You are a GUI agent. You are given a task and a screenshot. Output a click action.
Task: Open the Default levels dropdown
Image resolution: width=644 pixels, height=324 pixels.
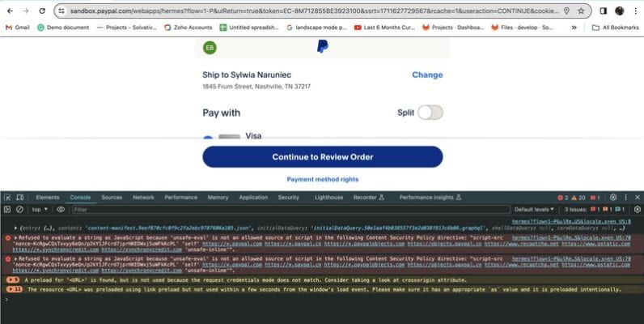coord(534,209)
